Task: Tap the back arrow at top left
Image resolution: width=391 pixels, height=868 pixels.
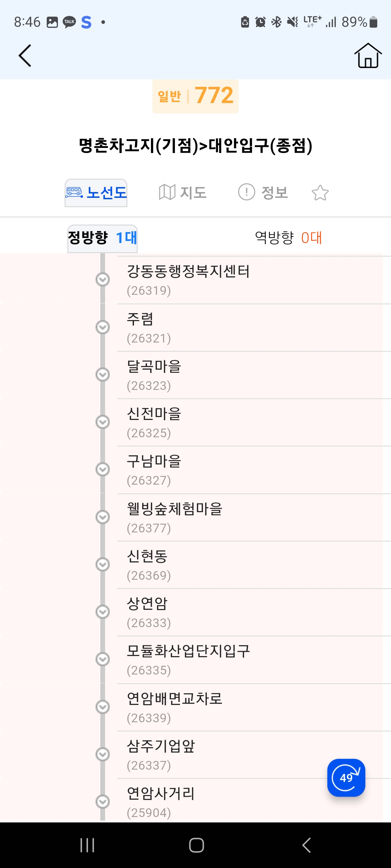Action: [x=25, y=56]
